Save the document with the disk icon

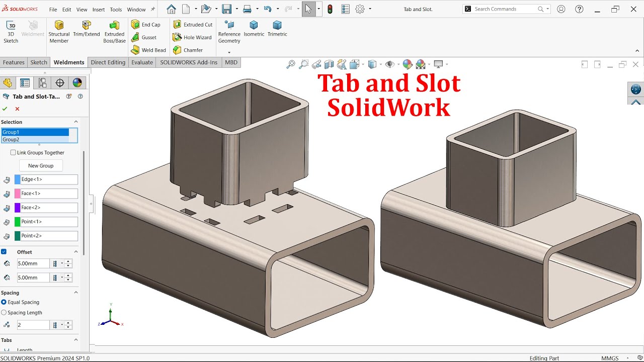[226, 9]
